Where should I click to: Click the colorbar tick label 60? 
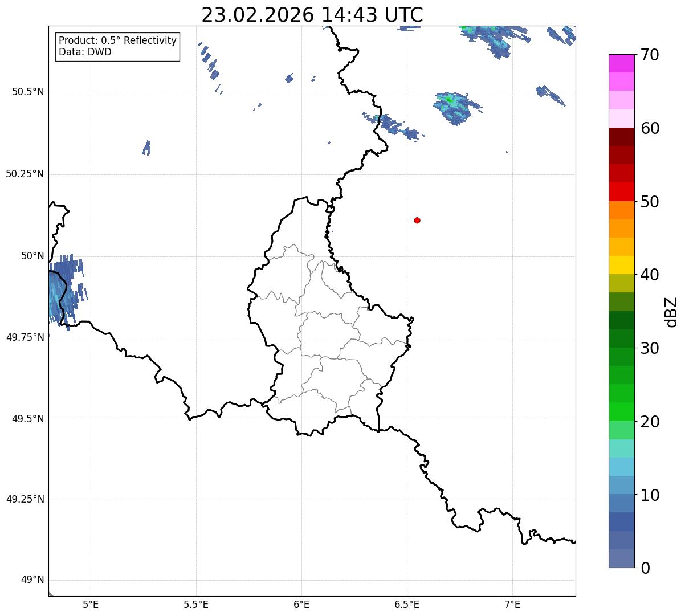[x=649, y=128]
